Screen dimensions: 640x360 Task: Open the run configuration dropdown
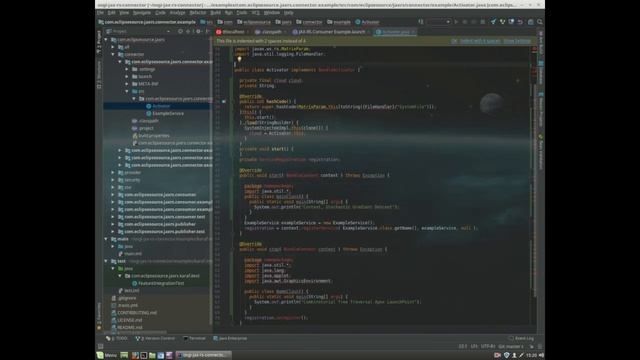pyautogui.click(x=439, y=22)
